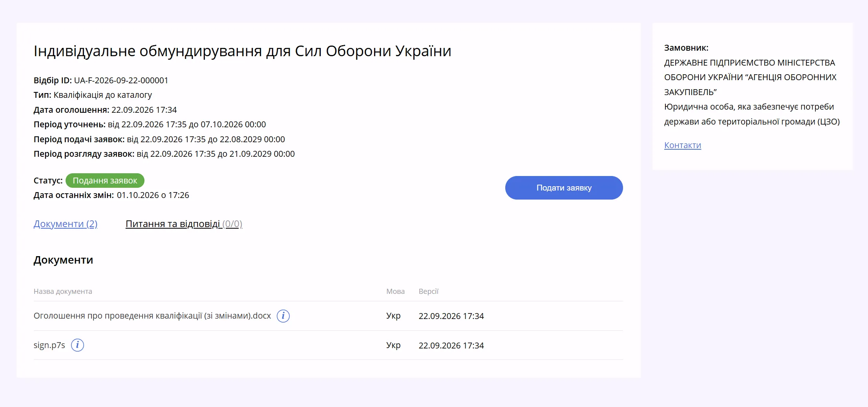The image size is (868, 407).
Task: Click Дата останніх змін 01.10.2026 value
Action: click(153, 195)
